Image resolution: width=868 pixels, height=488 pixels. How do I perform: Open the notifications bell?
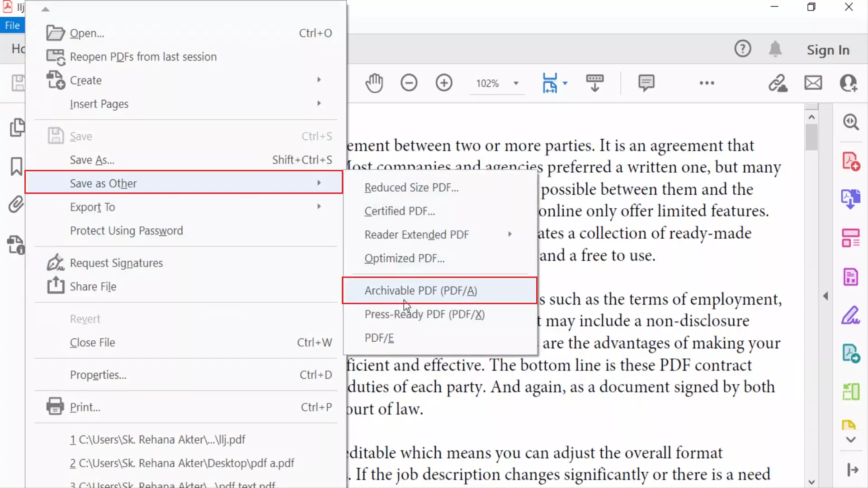[x=775, y=49]
